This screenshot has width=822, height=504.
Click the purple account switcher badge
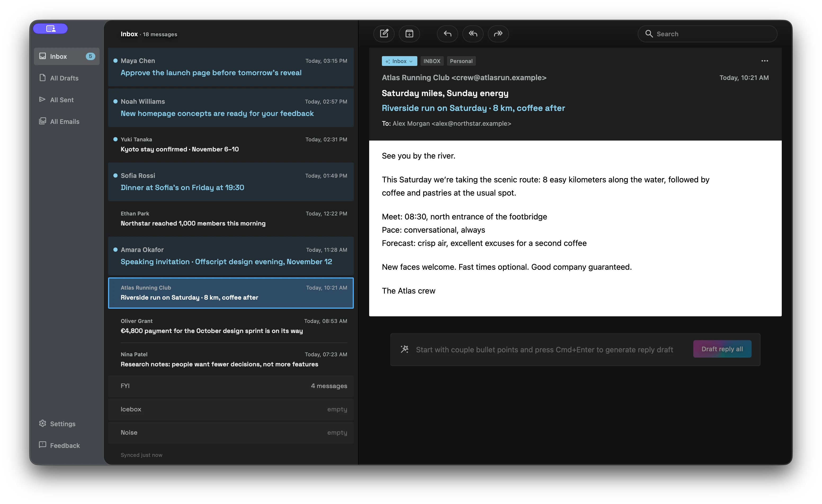click(x=50, y=29)
